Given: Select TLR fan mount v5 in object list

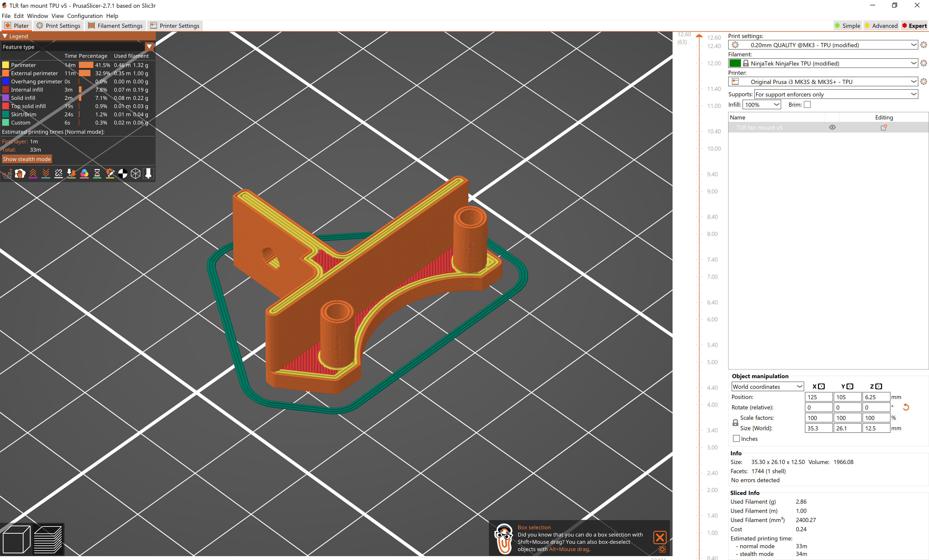Looking at the screenshot, I should pyautogui.click(x=759, y=128).
